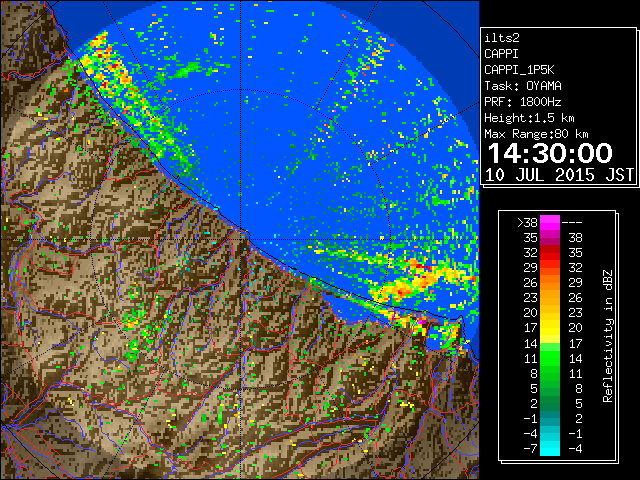The width and height of the screenshot is (640, 480).
Task: Select the ilts2 label in info box
Action: click(502, 38)
